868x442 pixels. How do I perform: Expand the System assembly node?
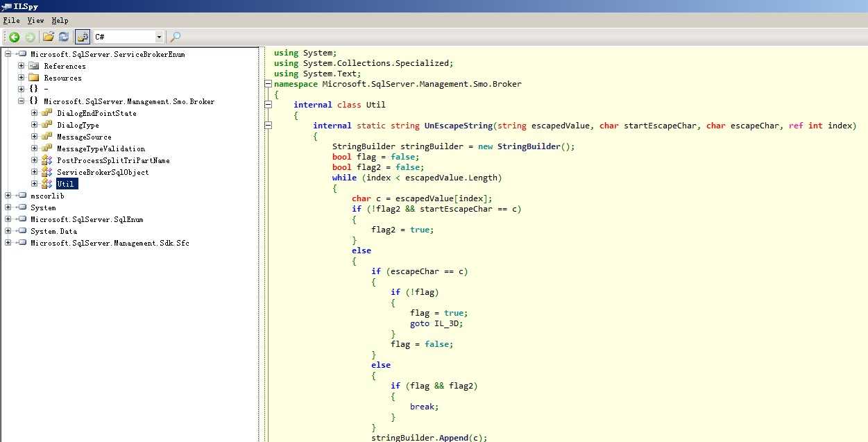pos(8,207)
